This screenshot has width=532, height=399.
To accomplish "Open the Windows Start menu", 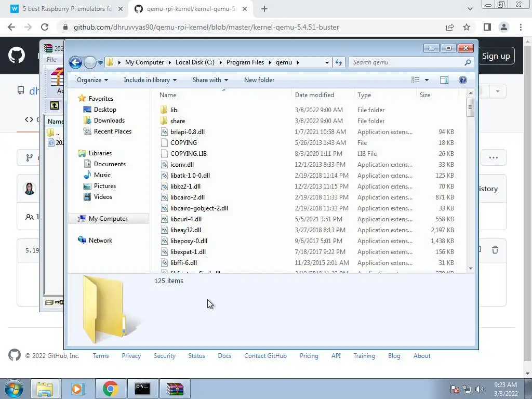I will pos(14,389).
